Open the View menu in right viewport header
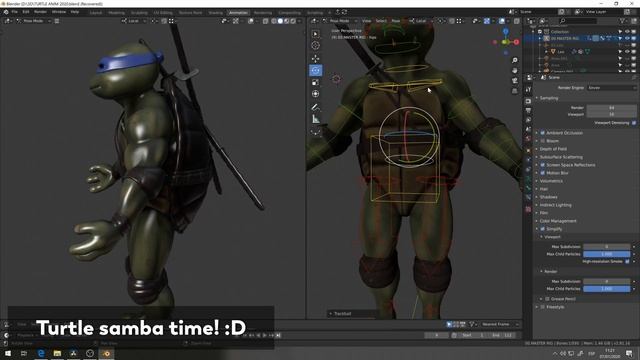The height and width of the screenshot is (360, 640). pos(367,21)
